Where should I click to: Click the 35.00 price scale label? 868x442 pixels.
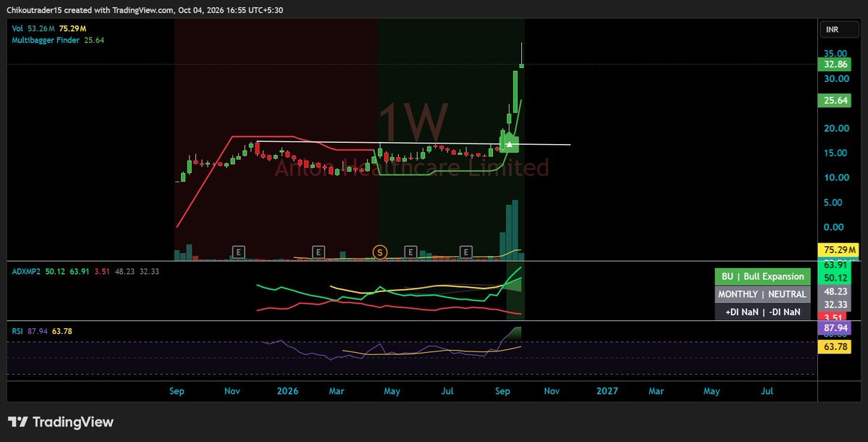click(835, 54)
